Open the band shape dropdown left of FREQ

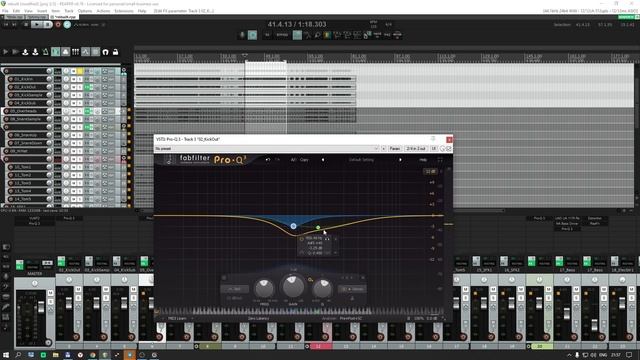[x=235, y=289]
